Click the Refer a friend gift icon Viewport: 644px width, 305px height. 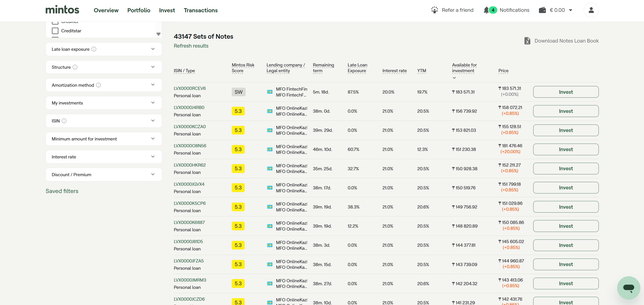(435, 10)
